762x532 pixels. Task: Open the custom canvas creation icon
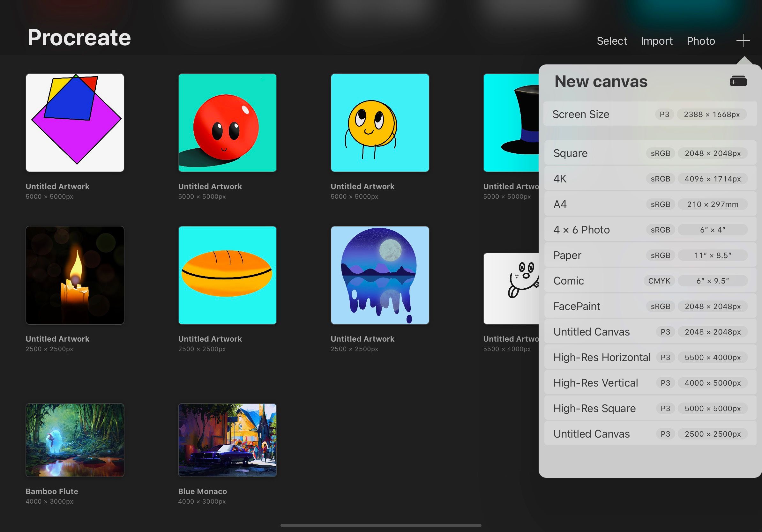coord(738,81)
